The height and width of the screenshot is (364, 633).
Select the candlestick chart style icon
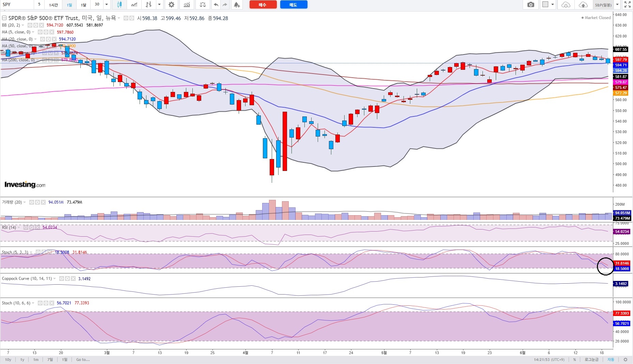point(120,5)
